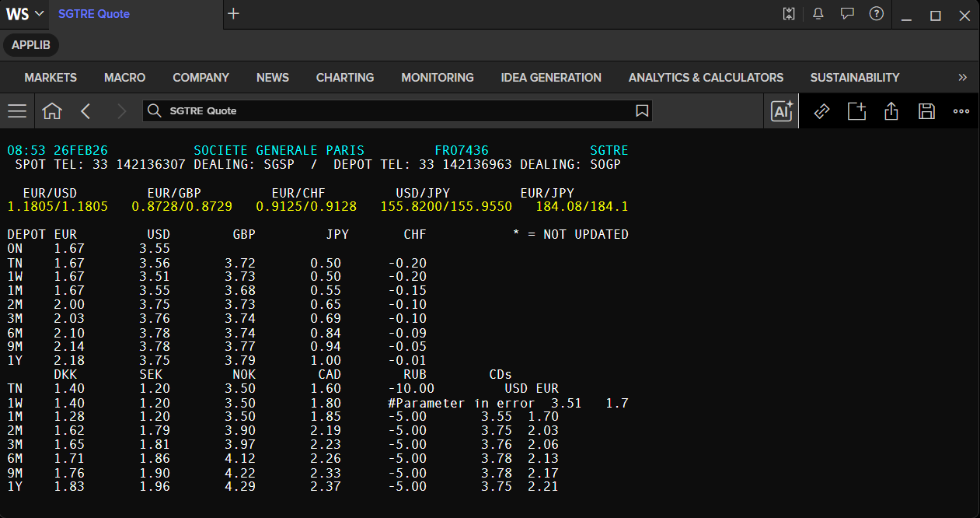The image size is (980, 518).
Task: Click SEK 9M rate 1.90
Action: coord(155,472)
